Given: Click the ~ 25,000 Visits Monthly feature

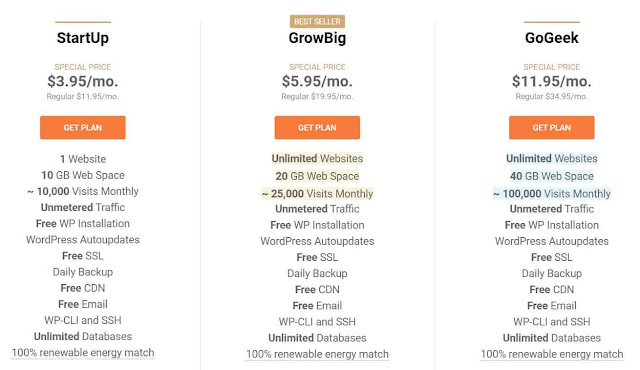Looking at the screenshot, I should pyautogui.click(x=317, y=193).
